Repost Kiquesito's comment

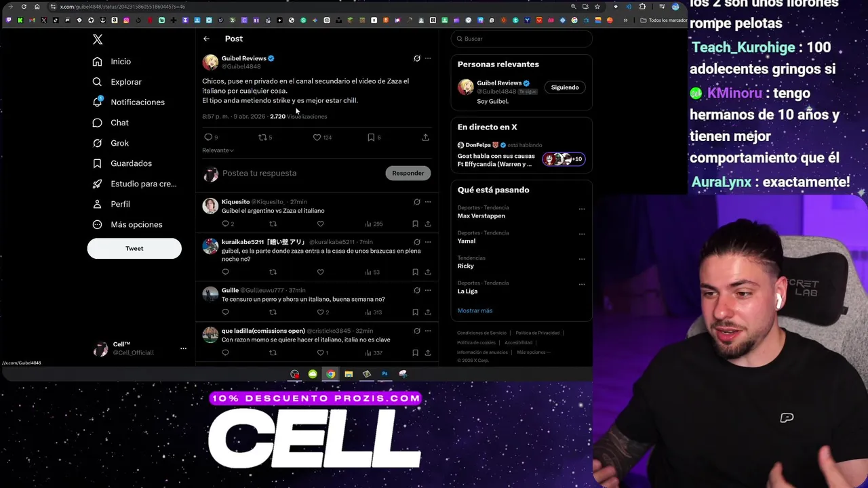coord(273,224)
